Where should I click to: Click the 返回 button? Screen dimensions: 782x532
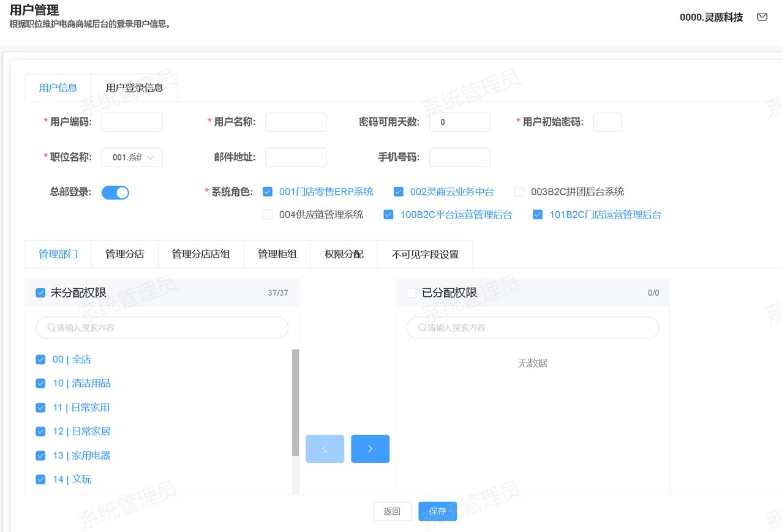(392, 511)
